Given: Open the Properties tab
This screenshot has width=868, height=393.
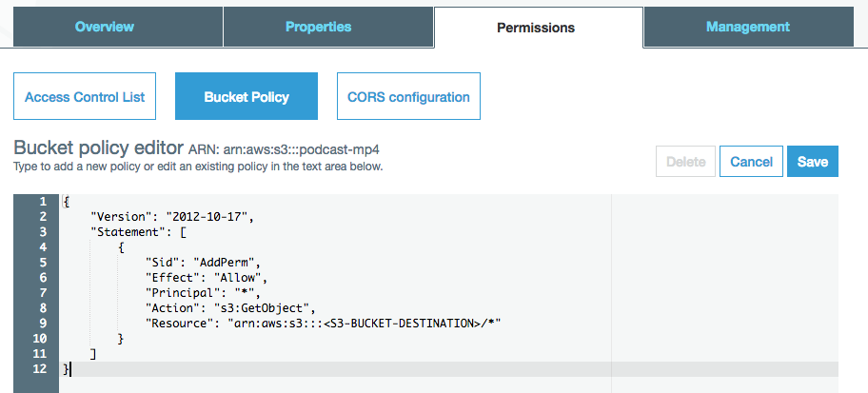Looking at the screenshot, I should [x=318, y=27].
